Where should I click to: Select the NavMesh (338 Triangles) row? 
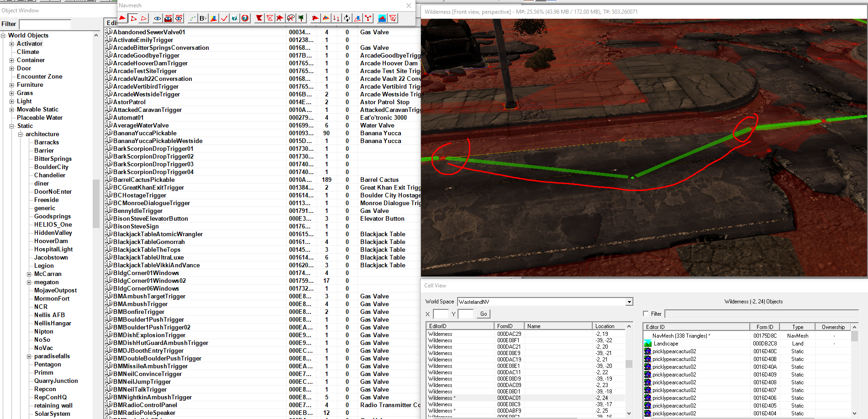coord(747,336)
